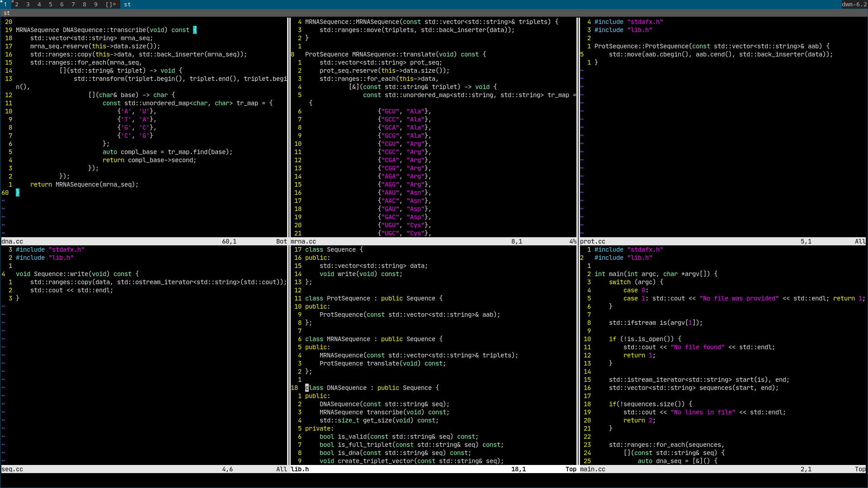Focus the dna.cc status line
The image size is (868, 488).
click(x=13, y=241)
